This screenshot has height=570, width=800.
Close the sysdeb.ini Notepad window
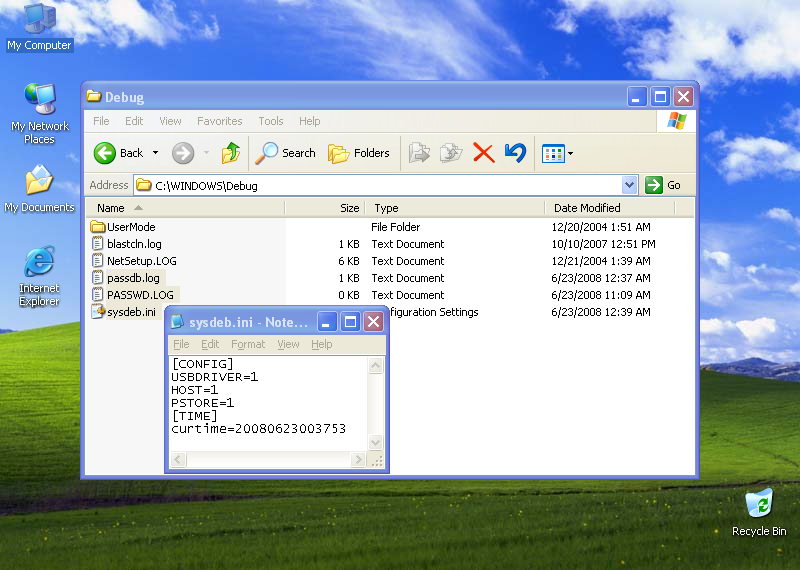[x=374, y=322]
